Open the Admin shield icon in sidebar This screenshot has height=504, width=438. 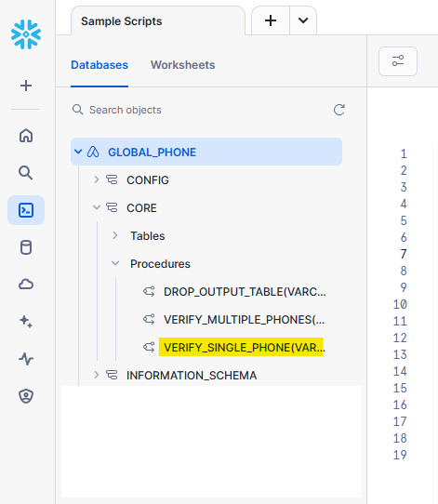pos(26,396)
